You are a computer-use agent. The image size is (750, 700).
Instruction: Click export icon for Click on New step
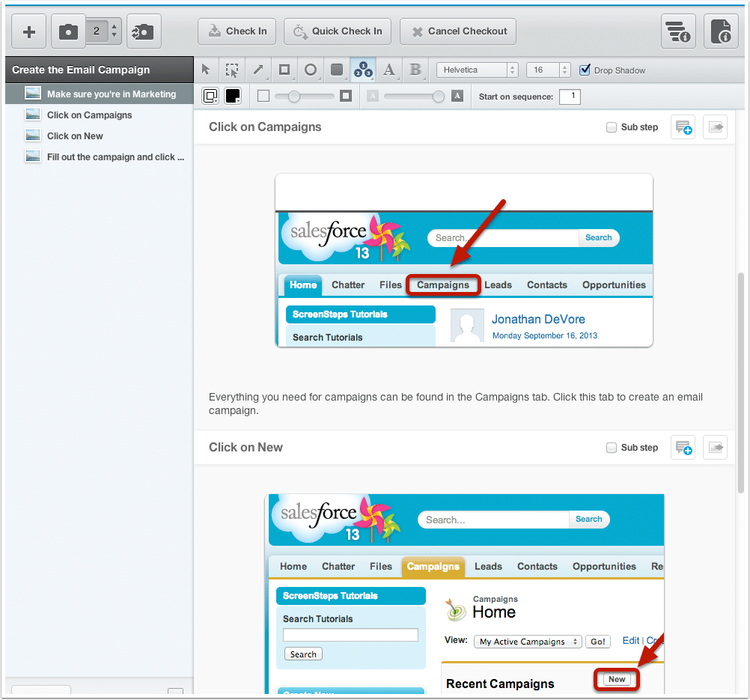click(x=715, y=448)
